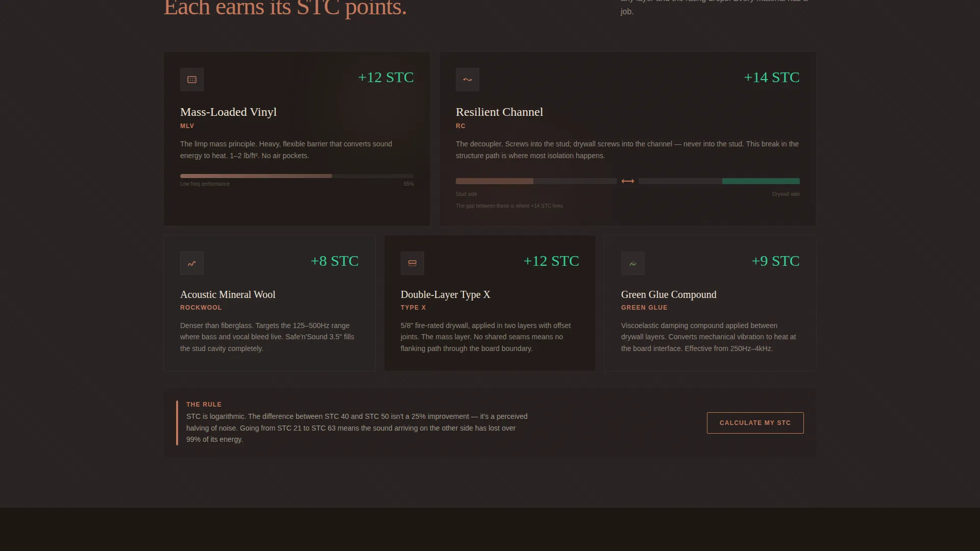980x551 pixels.
Task: Click the Low freq performance progress bar
Action: tap(297, 176)
